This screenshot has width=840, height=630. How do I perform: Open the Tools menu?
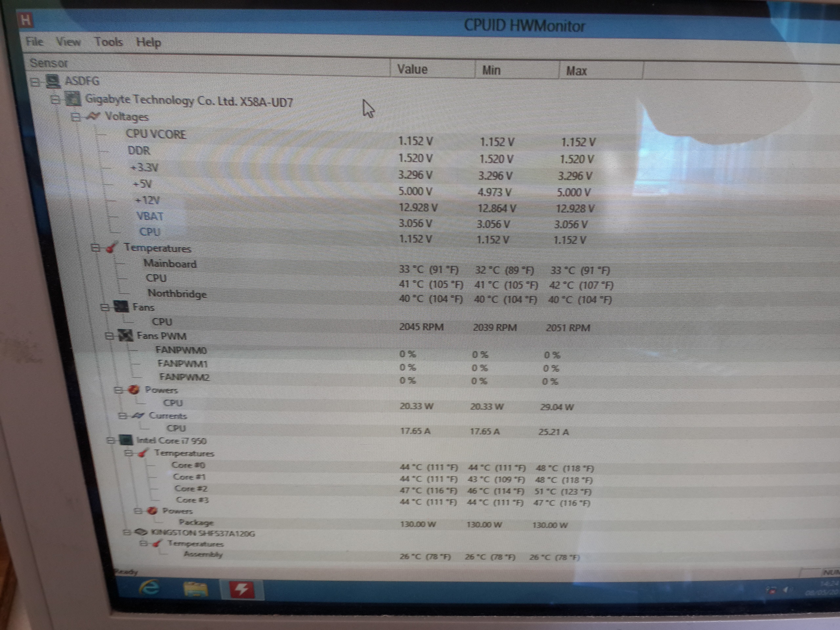(x=109, y=41)
